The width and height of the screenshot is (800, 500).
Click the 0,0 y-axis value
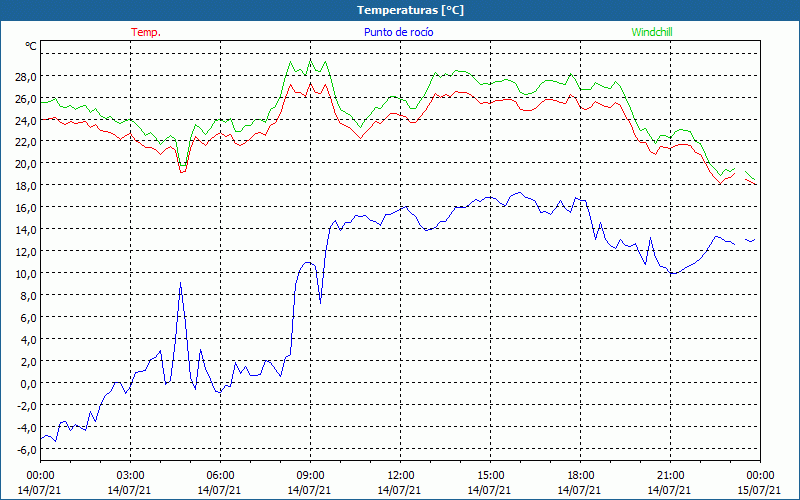28,384
